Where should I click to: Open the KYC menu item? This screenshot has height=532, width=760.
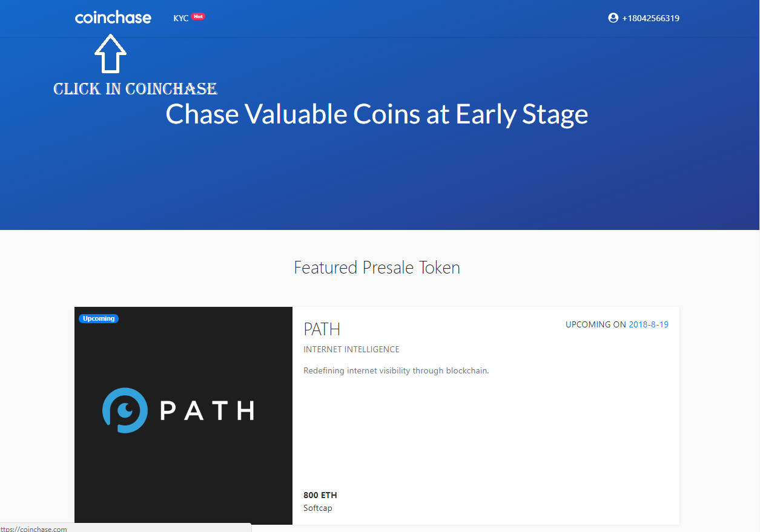click(180, 18)
